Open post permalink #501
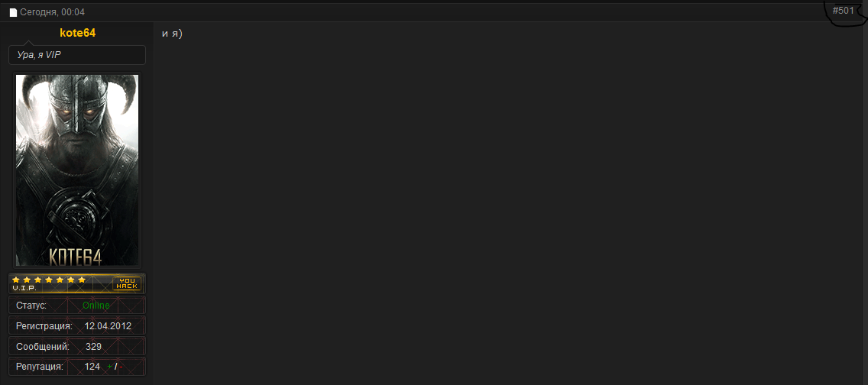Viewport: 868px width, 385px height. pos(843,11)
